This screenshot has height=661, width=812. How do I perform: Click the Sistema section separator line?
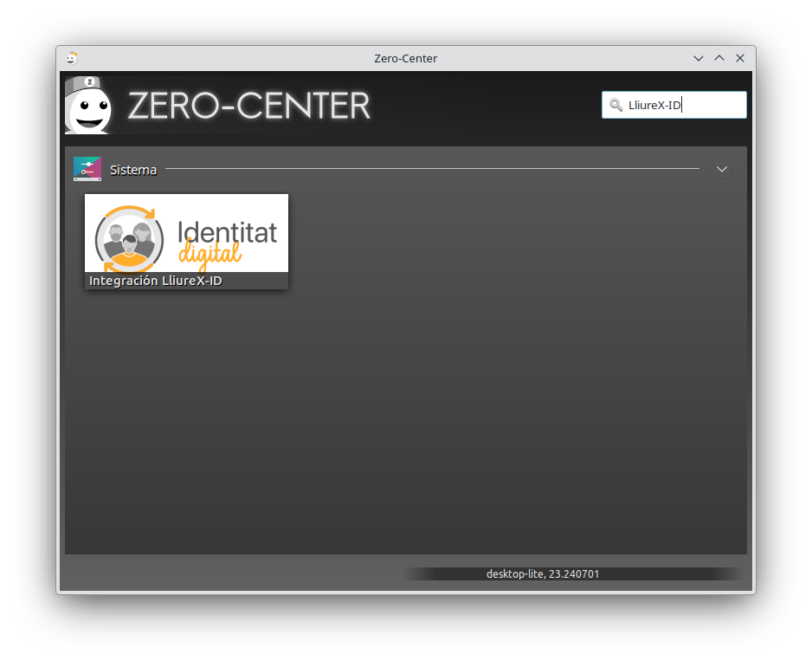[x=433, y=168]
